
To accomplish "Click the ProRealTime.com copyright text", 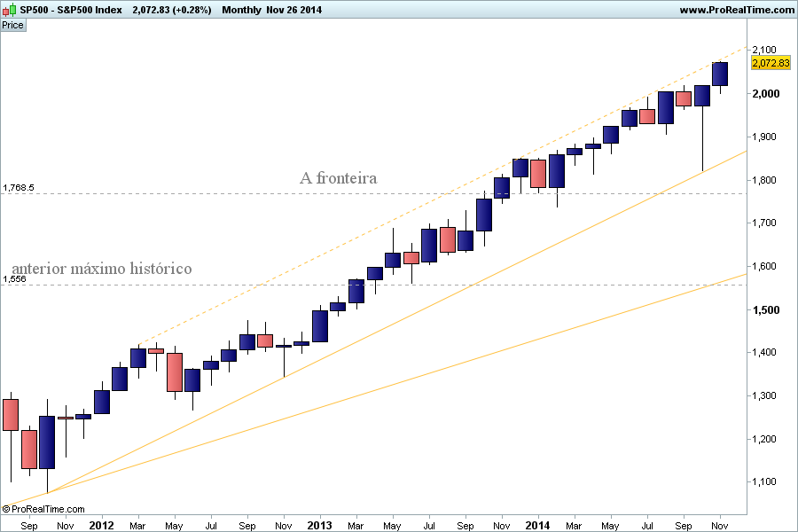I will click(x=43, y=509).
